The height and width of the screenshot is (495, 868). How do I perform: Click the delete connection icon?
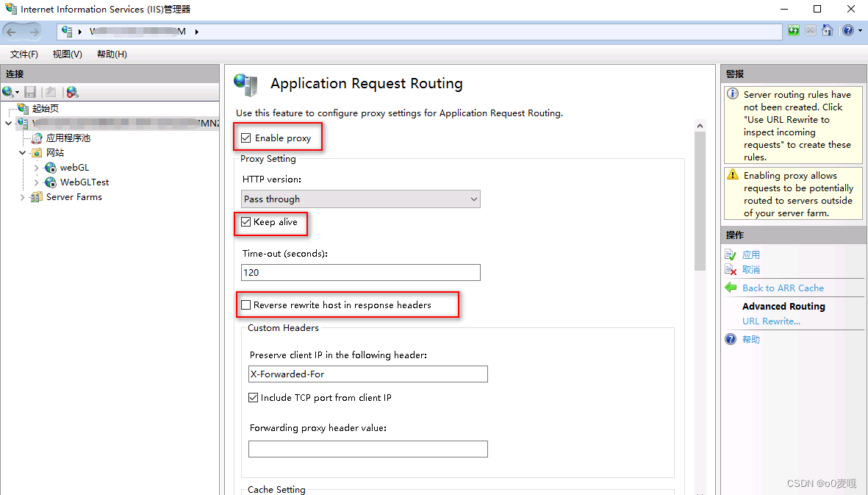pos(72,92)
